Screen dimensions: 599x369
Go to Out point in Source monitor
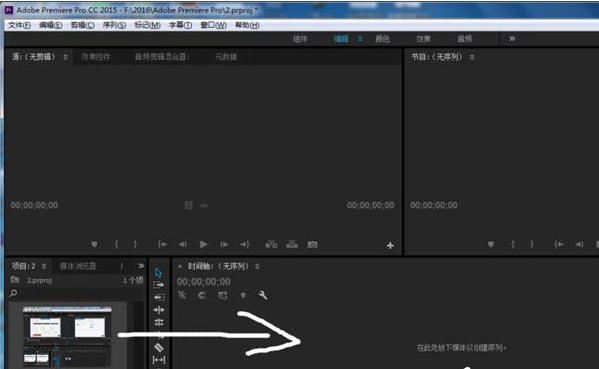[245, 244]
